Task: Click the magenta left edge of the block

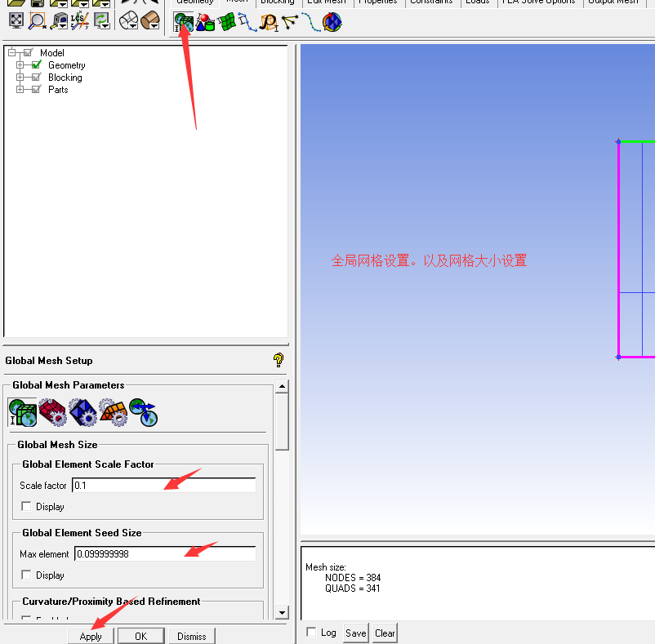Action: pos(619,249)
